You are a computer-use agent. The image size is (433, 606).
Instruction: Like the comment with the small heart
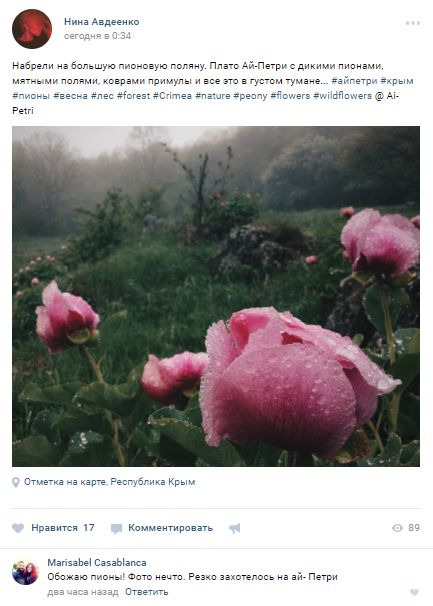click(414, 592)
